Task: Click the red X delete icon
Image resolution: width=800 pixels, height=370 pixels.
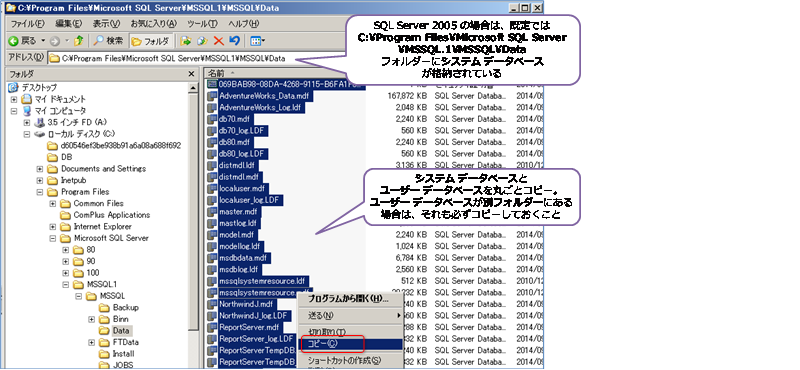Action: pos(219,41)
